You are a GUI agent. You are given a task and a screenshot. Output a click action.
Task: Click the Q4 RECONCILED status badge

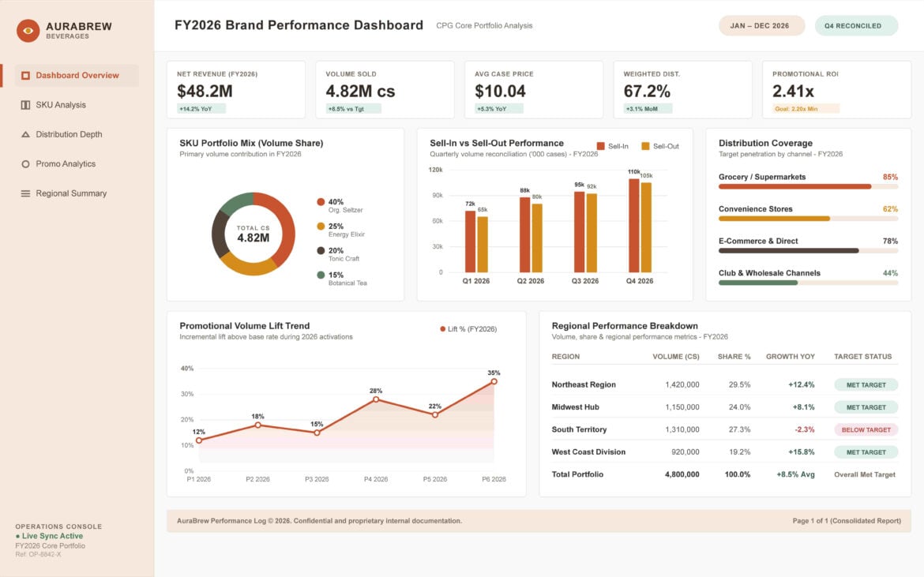click(856, 26)
